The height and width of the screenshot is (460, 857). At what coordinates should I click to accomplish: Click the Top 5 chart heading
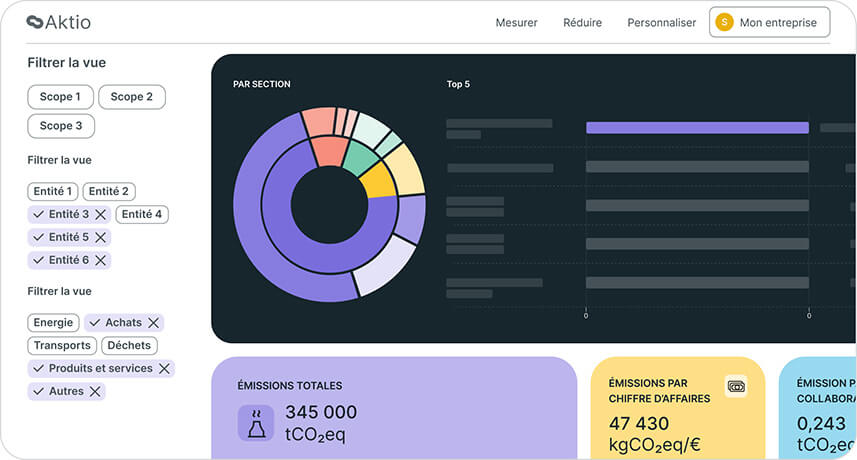[458, 84]
